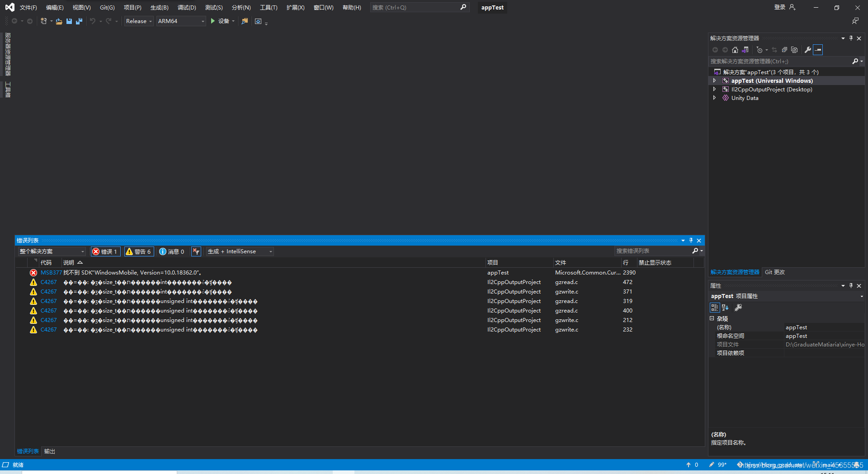Click the Preview Selected Items icon
This screenshot has height=474, width=868.
(818, 50)
